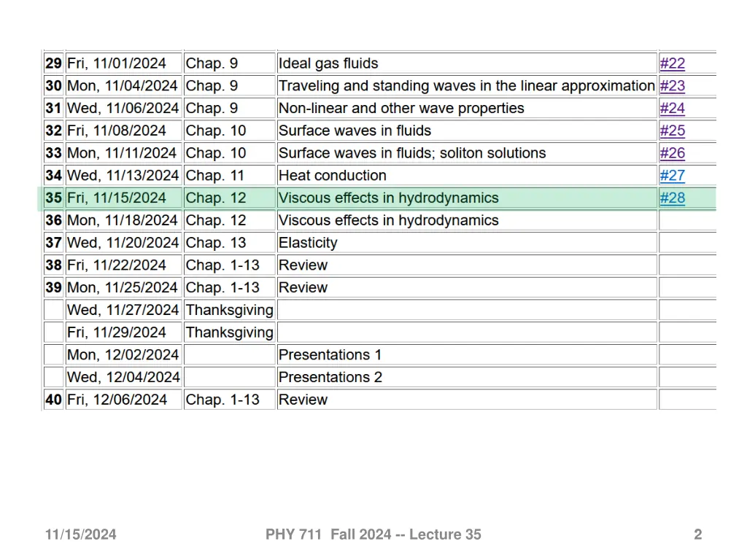
Task: Open the highlighted #28 link
Action: [x=672, y=198]
